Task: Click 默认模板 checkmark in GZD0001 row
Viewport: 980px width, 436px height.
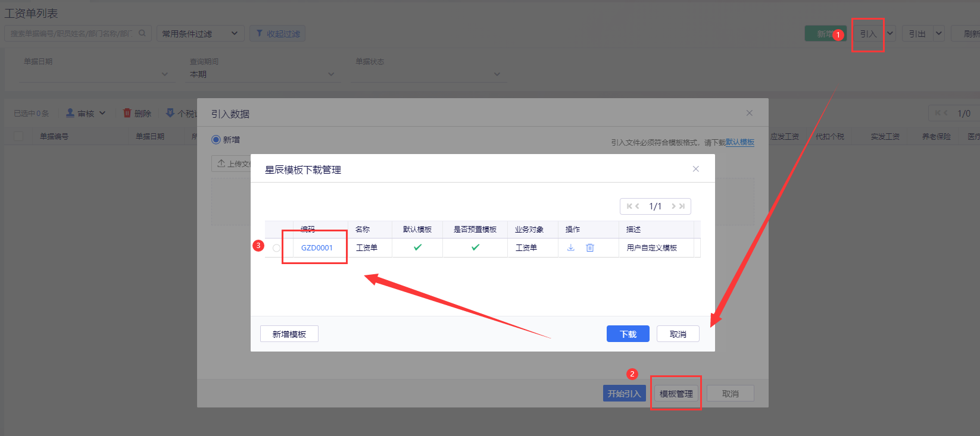Action: 417,247
